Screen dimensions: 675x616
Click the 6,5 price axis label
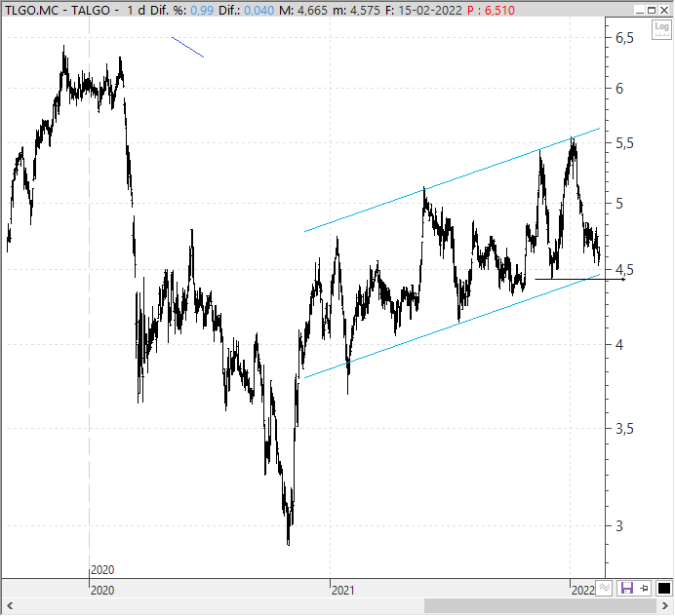pos(624,38)
